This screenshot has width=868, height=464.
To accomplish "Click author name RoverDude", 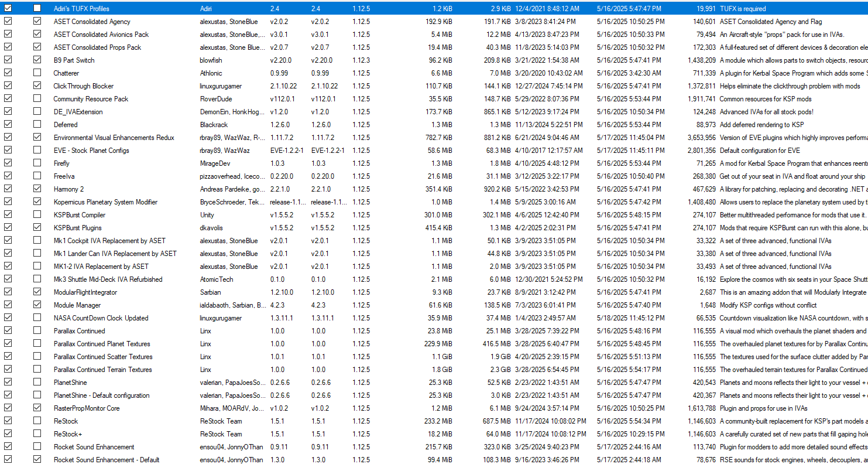I will tap(215, 99).
